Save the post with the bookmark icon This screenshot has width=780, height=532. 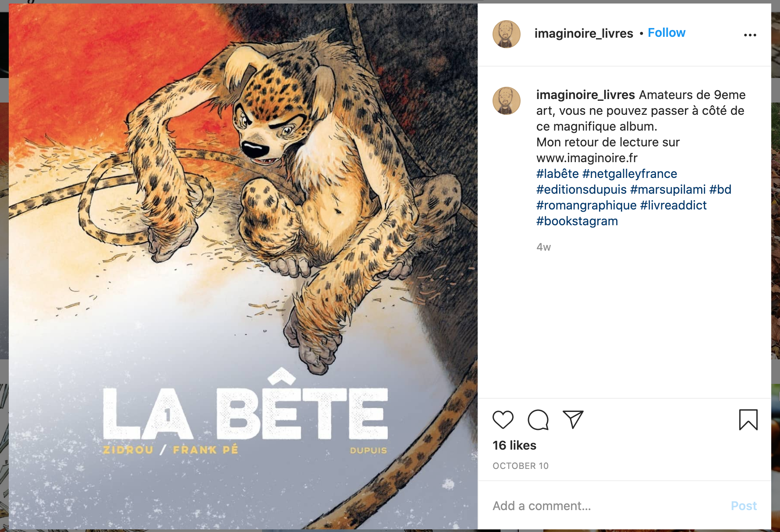click(x=748, y=420)
